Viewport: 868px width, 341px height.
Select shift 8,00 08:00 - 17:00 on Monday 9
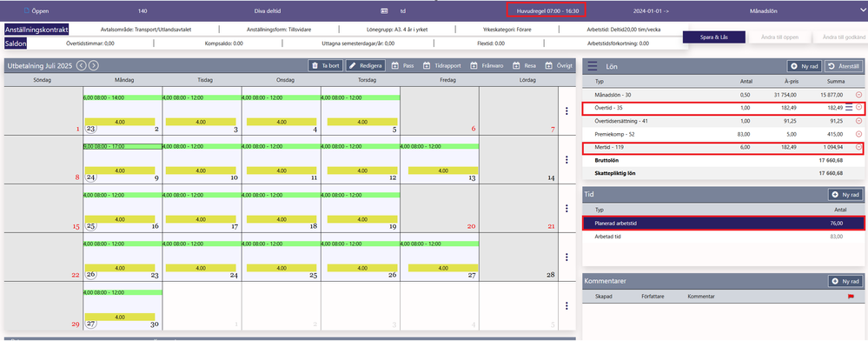point(123,146)
